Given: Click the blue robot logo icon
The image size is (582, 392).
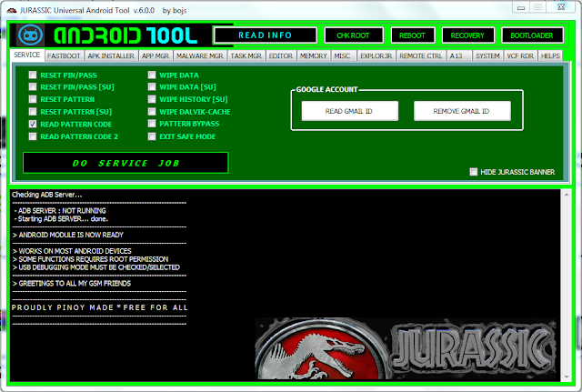Looking at the screenshot, I should pos(30,35).
